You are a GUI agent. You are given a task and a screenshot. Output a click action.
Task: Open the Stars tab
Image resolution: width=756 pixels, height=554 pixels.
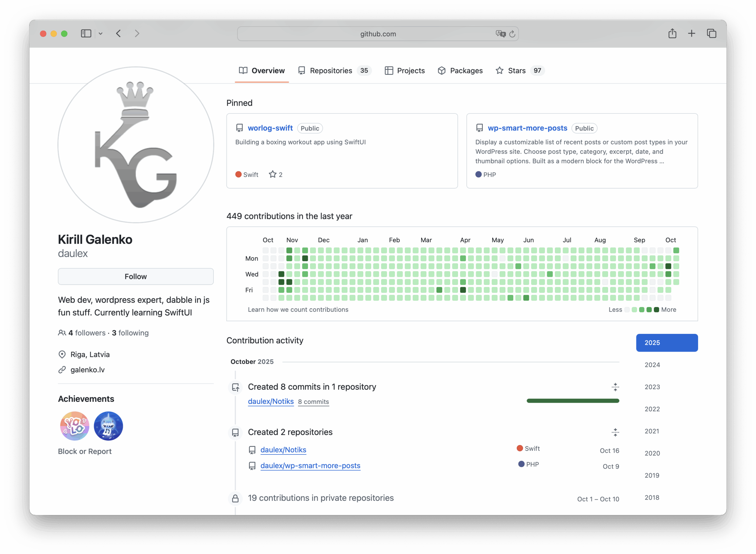pos(516,71)
